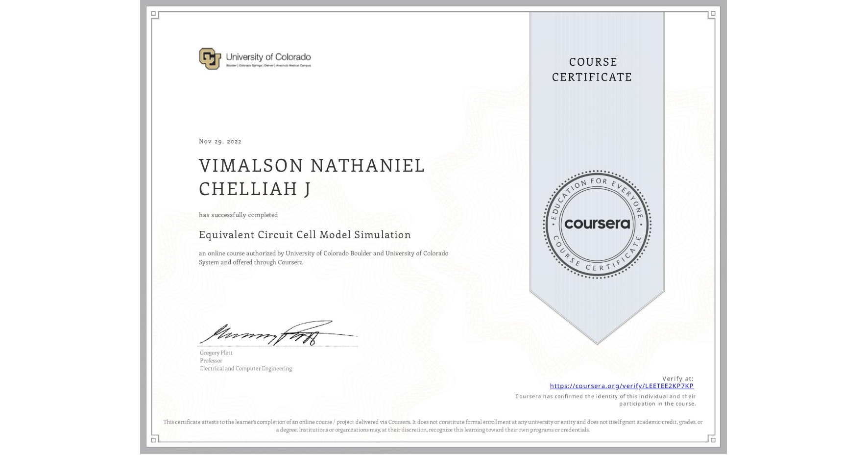Click the course title Equivalent Circuit Cell Model Simulation
Image resolution: width=868 pixels, height=455 pixels.
305,235
